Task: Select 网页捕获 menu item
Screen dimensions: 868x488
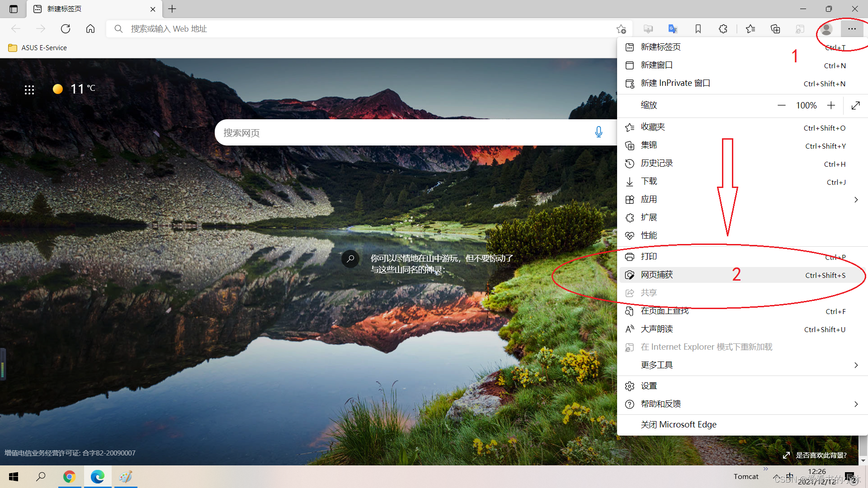Action: (741, 275)
